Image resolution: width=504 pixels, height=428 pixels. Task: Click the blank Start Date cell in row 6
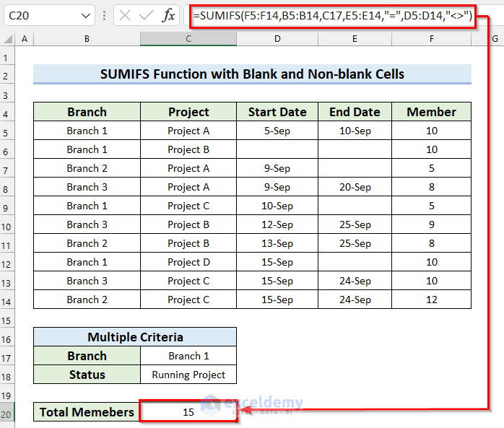click(x=277, y=149)
